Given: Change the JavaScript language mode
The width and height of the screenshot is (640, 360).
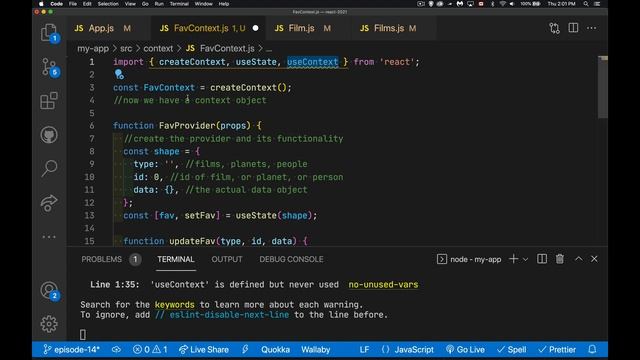Looking at the screenshot, I should click(x=414, y=350).
